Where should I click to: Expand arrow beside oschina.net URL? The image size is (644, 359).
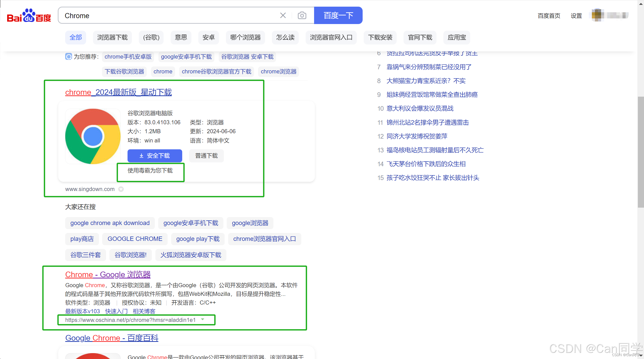(x=203, y=319)
